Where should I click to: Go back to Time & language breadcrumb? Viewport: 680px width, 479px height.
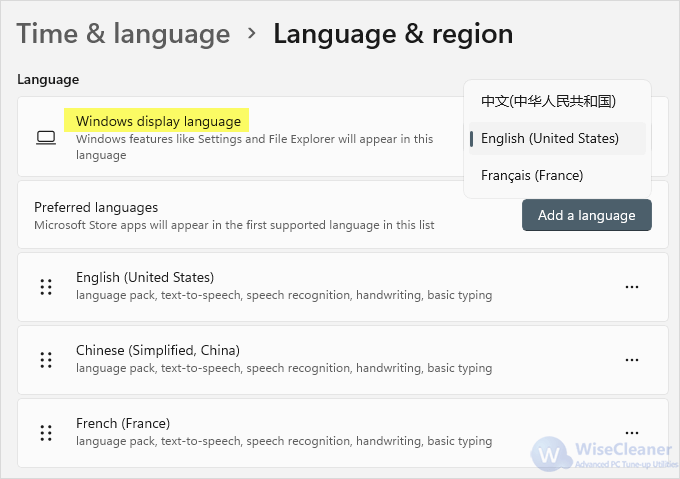(x=123, y=34)
